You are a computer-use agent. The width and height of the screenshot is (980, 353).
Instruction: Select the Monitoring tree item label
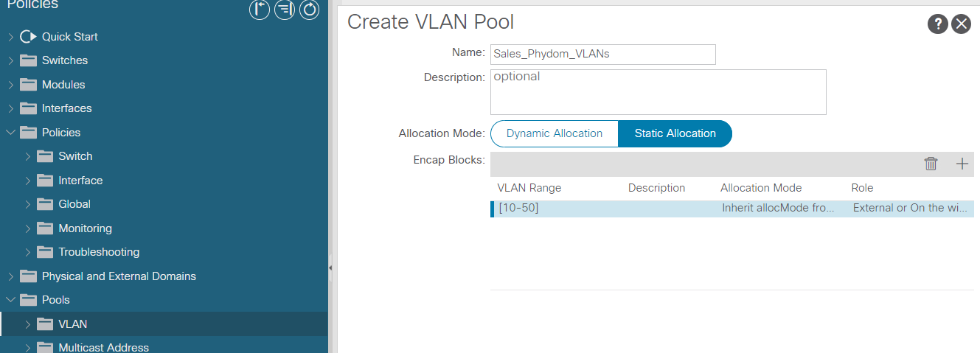click(86, 228)
